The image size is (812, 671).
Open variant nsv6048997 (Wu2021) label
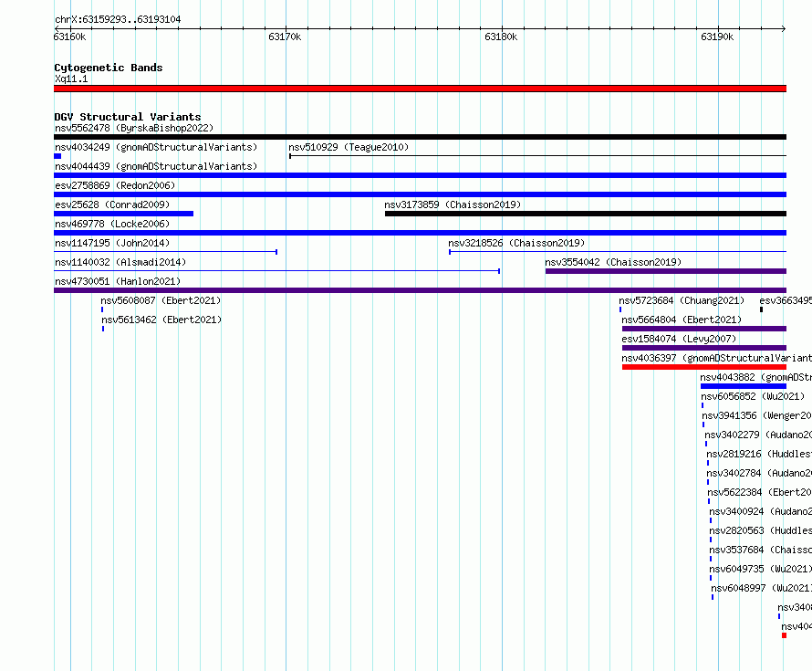click(x=761, y=588)
